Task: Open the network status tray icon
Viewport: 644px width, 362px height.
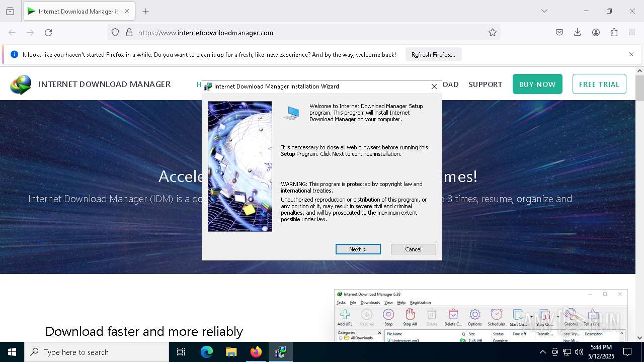Action: 567,352
